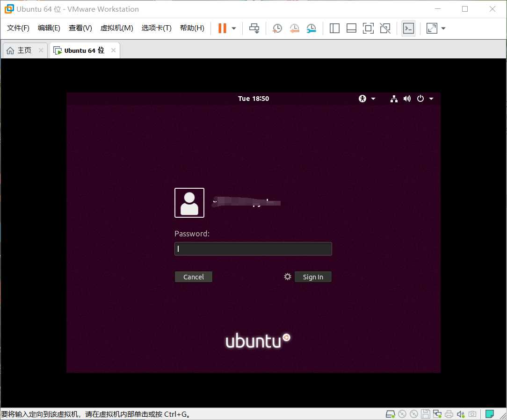Click the stretch guest display icon
The width and height of the screenshot is (507, 420).
pyautogui.click(x=432, y=28)
